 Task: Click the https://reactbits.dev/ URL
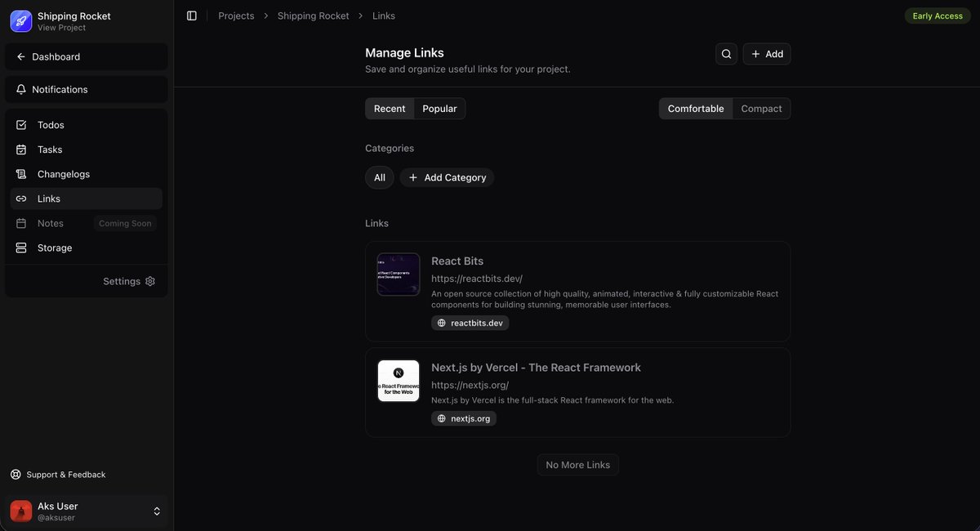tap(477, 279)
